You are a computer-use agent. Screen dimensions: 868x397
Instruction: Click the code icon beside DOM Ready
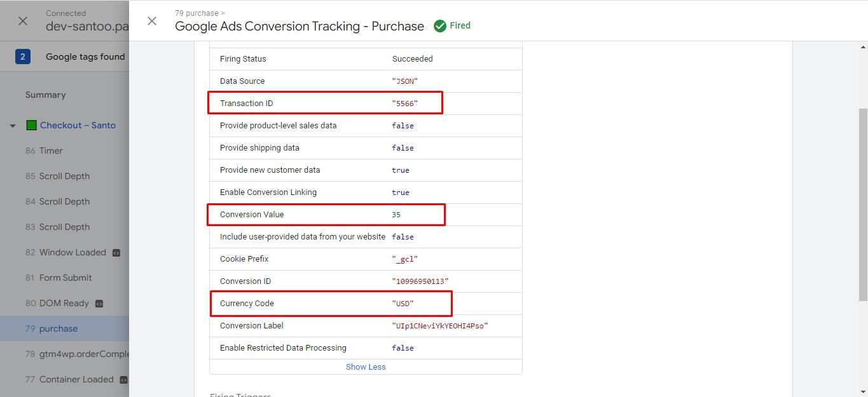point(99,304)
